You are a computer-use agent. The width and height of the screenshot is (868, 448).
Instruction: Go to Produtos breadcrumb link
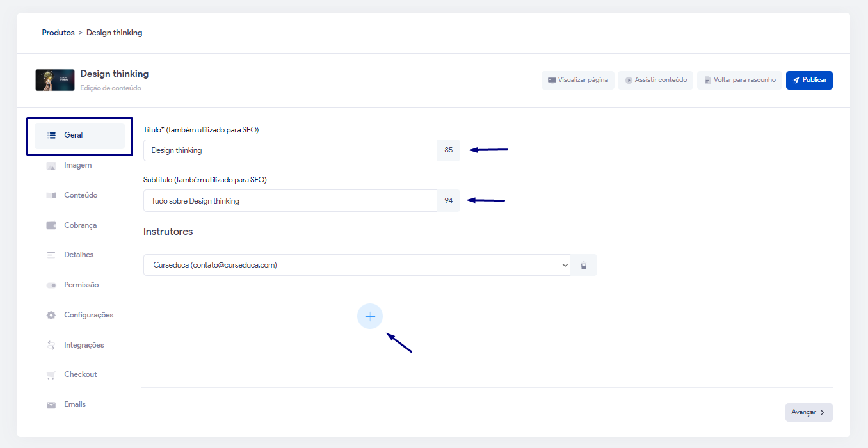pyautogui.click(x=58, y=33)
